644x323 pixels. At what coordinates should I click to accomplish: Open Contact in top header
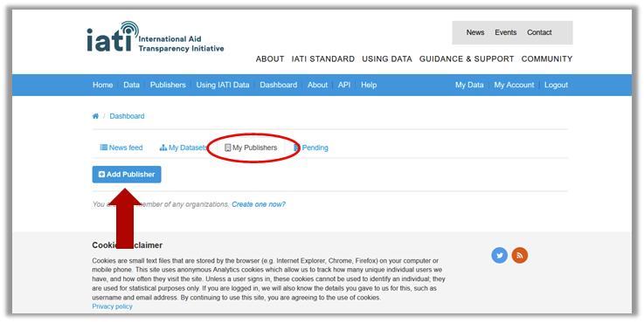539,32
